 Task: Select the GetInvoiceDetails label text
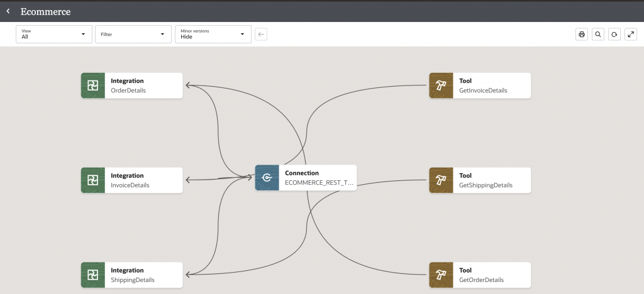[x=483, y=90]
